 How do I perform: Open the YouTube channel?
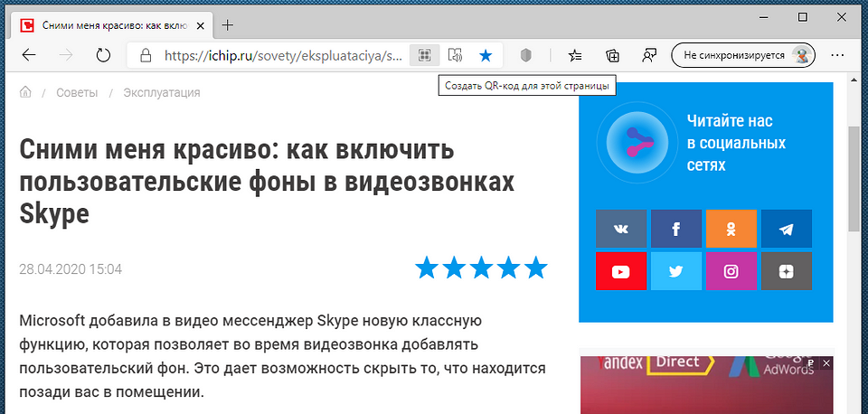click(621, 271)
